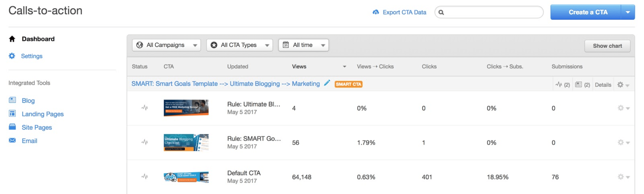
Task: Click the pencil edit icon beside CTA name
Action: click(327, 83)
